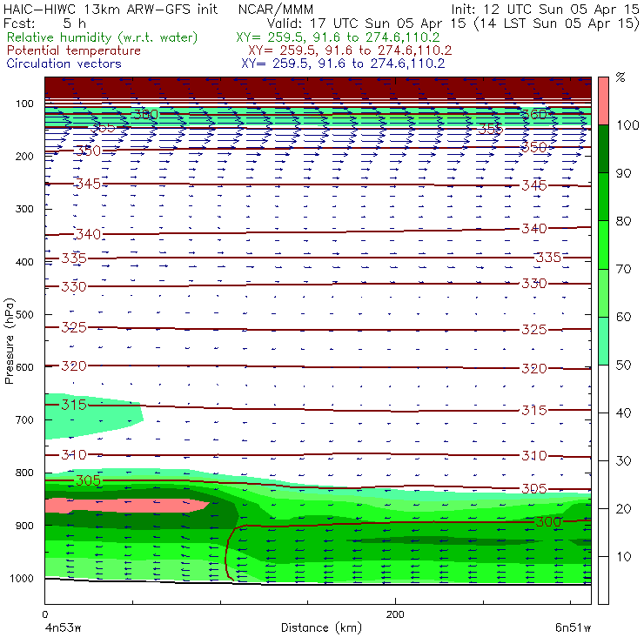Click the "100" colorbar percentage label
This screenshot has height=644, width=644.
(x=628, y=124)
